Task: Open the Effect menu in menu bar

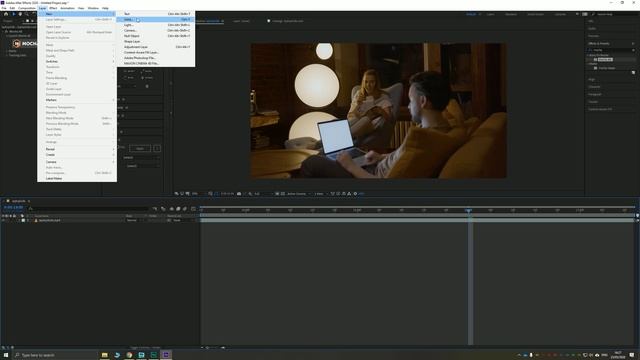Action: (x=53, y=8)
